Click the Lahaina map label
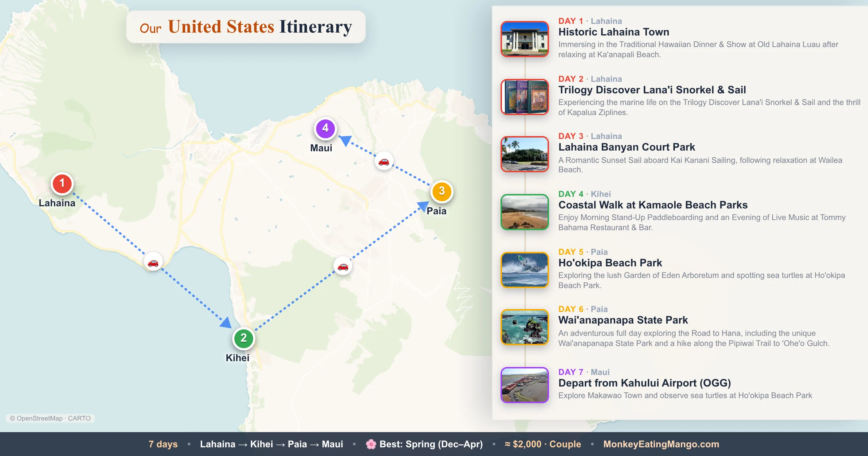 click(57, 203)
